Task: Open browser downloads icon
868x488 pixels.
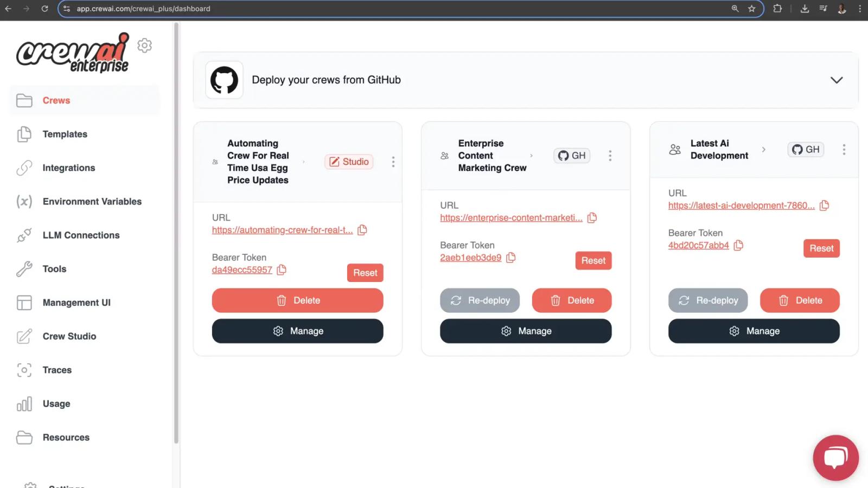Action: (805, 9)
